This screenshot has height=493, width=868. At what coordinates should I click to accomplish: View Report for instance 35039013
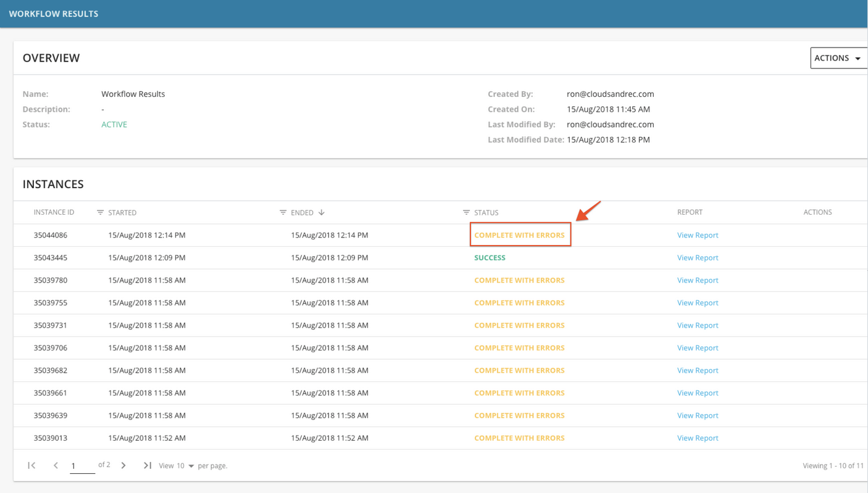point(698,437)
